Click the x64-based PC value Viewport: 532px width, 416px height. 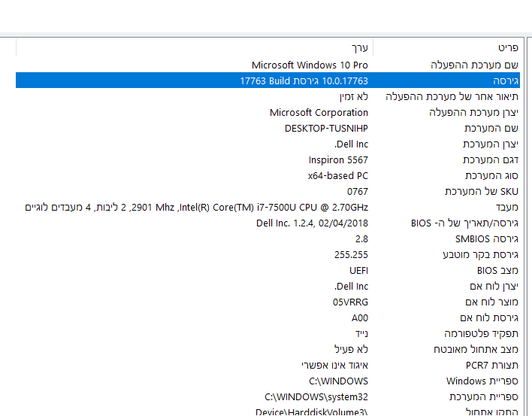tap(338, 175)
